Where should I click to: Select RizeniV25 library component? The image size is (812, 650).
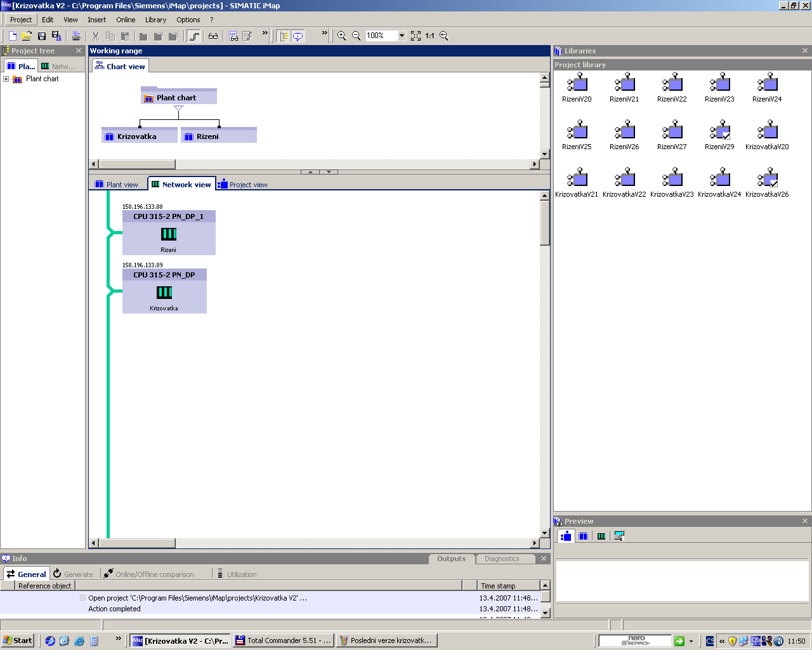coord(577,136)
